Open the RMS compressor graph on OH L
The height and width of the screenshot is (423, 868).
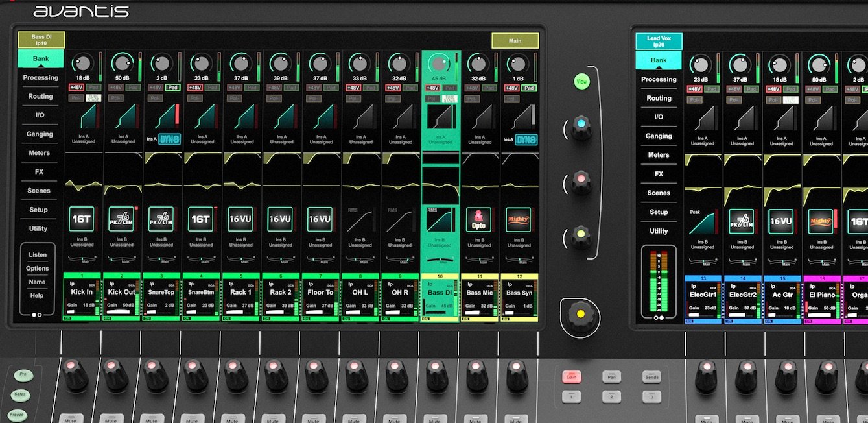[x=360, y=219]
